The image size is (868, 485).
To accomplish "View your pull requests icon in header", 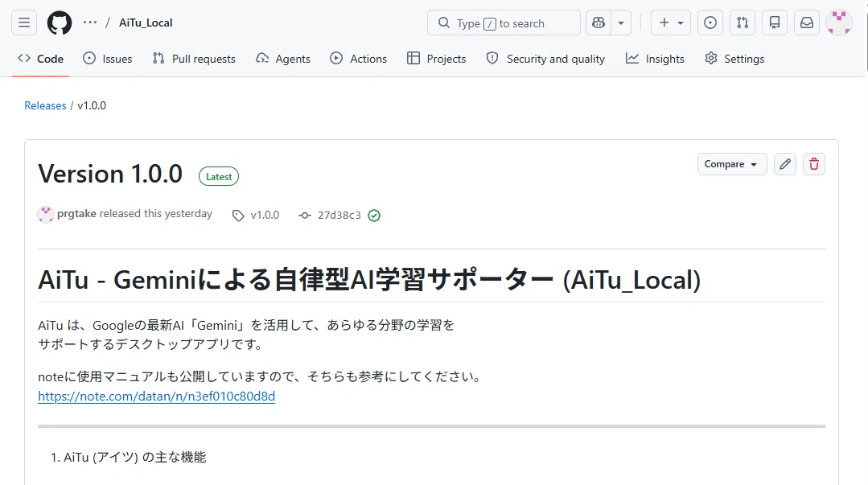I will 743,23.
